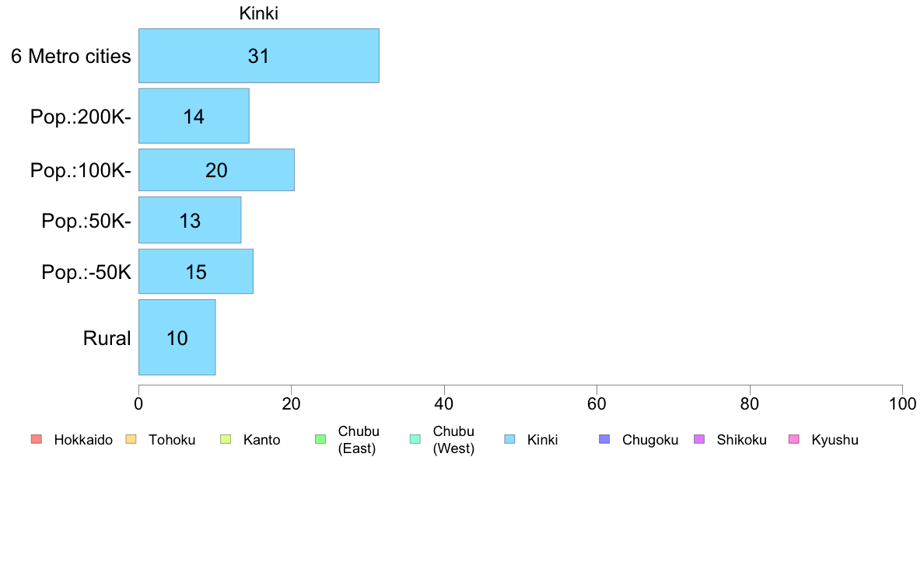Click the Chugoku legend label text
The height and width of the screenshot is (572, 924).
pyautogui.click(x=650, y=440)
